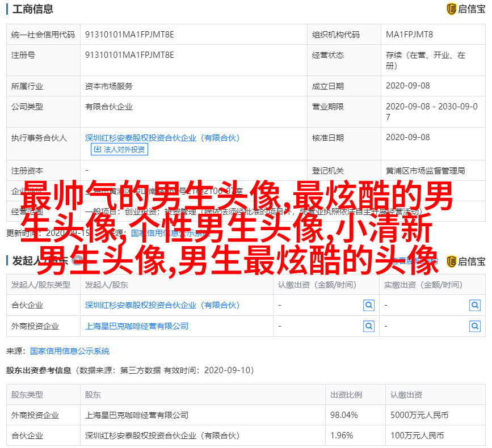Open 国家信用信息公示系统 source link below founders table

point(70,351)
